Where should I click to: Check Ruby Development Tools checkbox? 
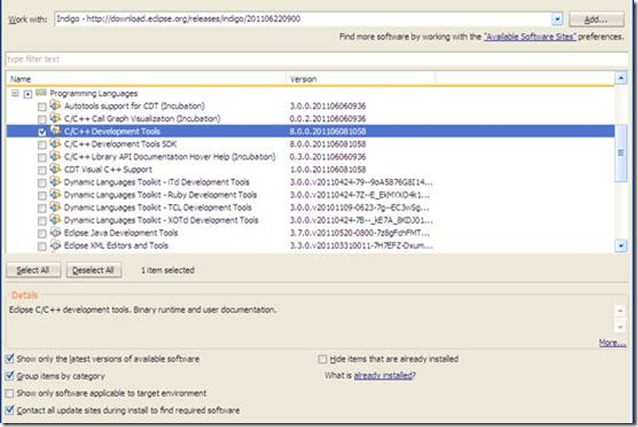[42, 196]
